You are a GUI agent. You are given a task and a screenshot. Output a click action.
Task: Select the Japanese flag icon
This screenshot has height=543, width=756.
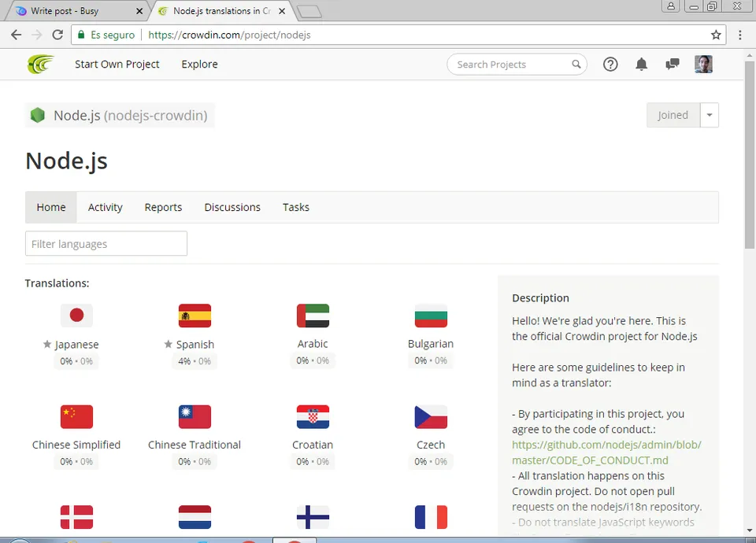(x=76, y=315)
